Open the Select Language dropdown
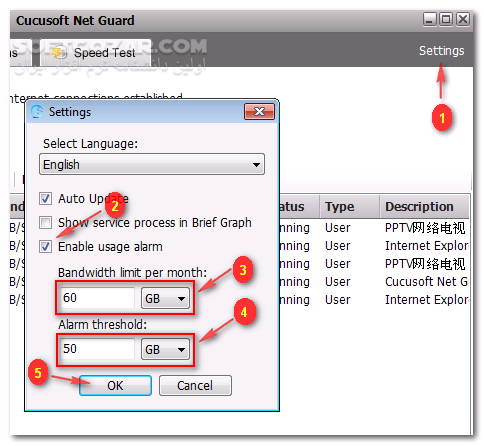484x446 pixels. (152, 164)
